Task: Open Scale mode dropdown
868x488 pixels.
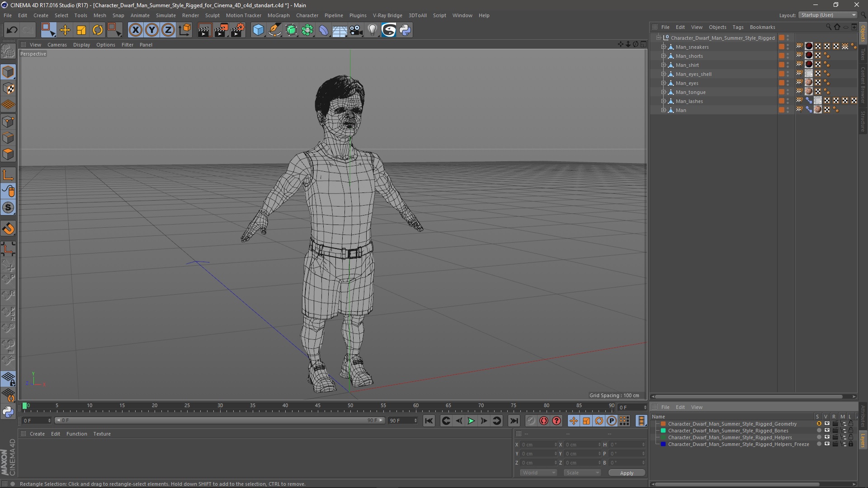Action: click(582, 473)
